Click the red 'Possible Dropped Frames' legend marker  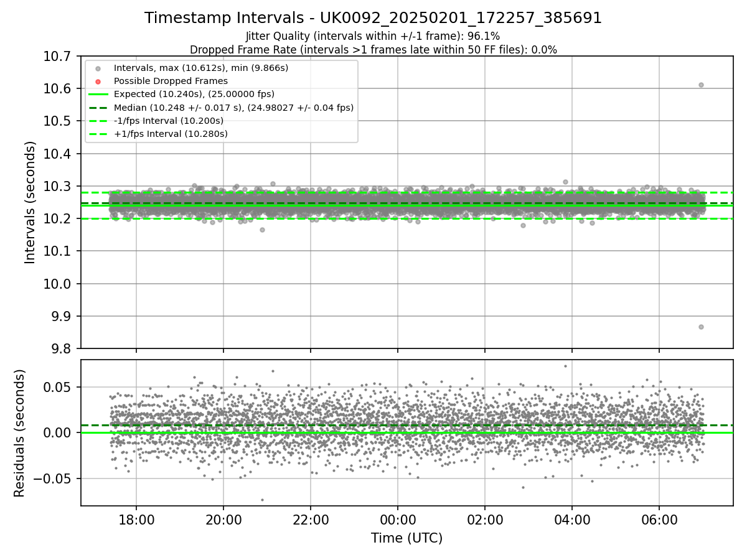[100, 81]
